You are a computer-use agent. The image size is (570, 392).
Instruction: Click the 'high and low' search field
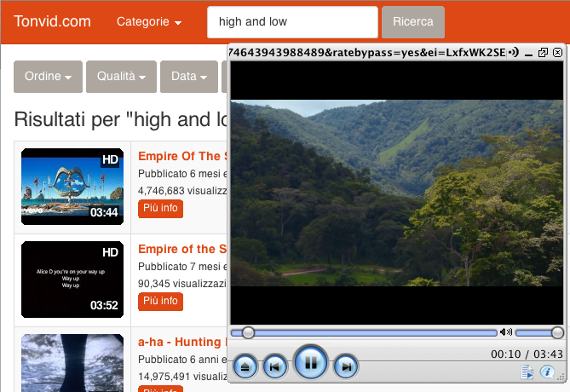(292, 22)
